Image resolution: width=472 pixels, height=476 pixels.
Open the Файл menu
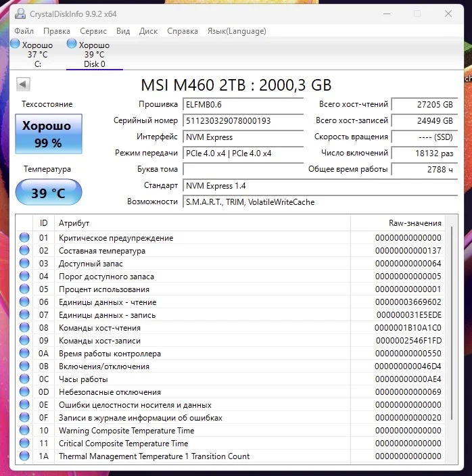click(x=24, y=31)
